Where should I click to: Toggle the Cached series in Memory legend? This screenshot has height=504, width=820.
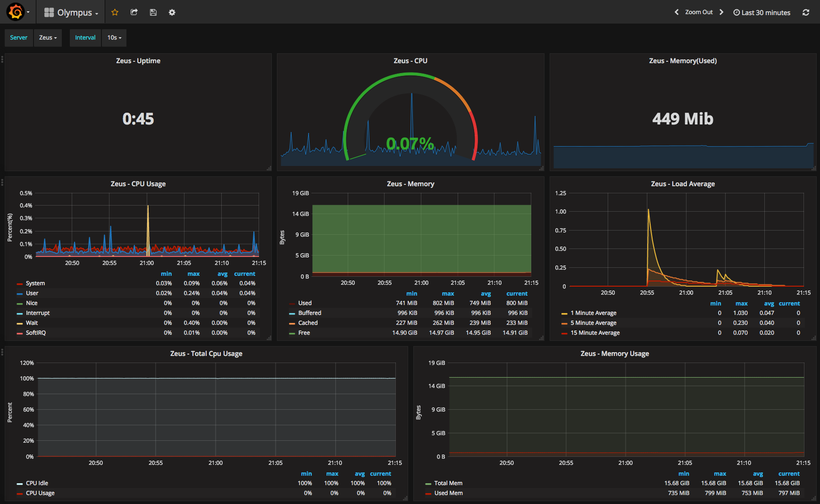click(x=308, y=323)
